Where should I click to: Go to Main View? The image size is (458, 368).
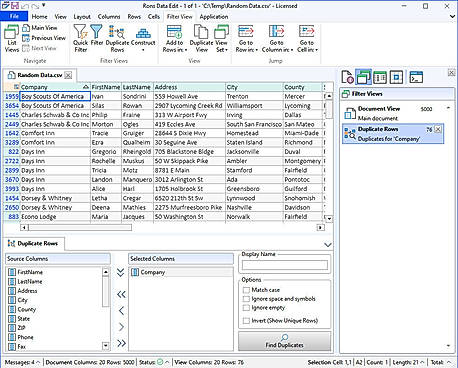40,28
